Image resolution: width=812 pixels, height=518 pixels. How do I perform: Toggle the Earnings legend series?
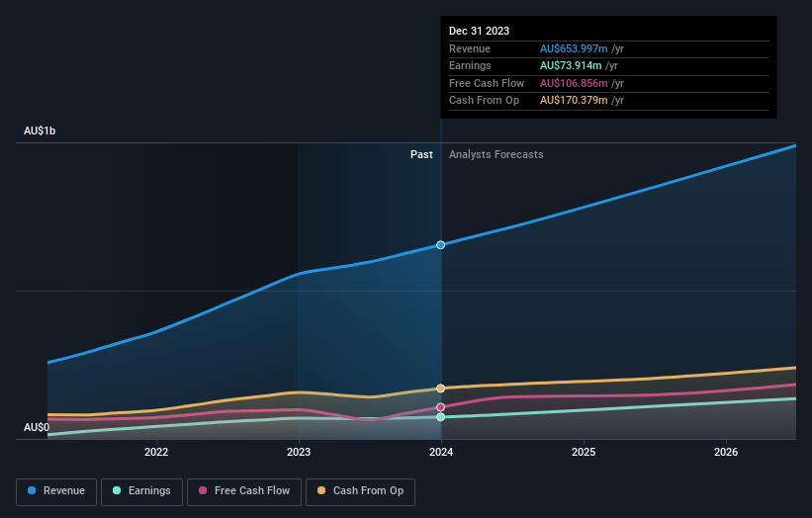(141, 491)
